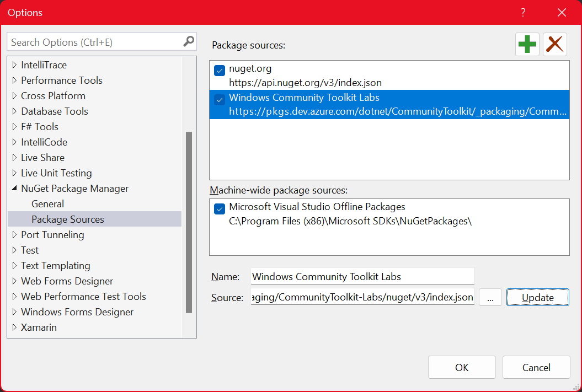Click the Help question mark icon
The width and height of the screenshot is (582, 392).
click(522, 12)
